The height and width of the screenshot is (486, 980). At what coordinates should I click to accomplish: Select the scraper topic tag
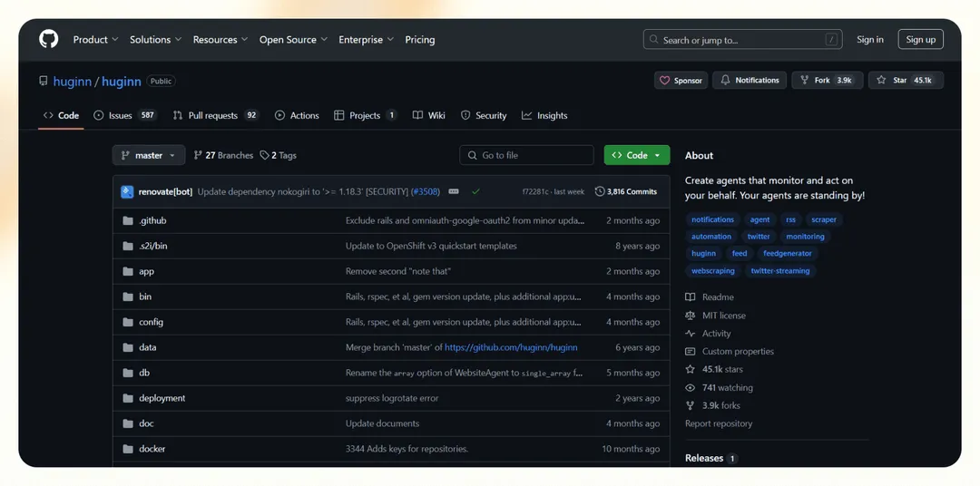pyautogui.click(x=824, y=220)
